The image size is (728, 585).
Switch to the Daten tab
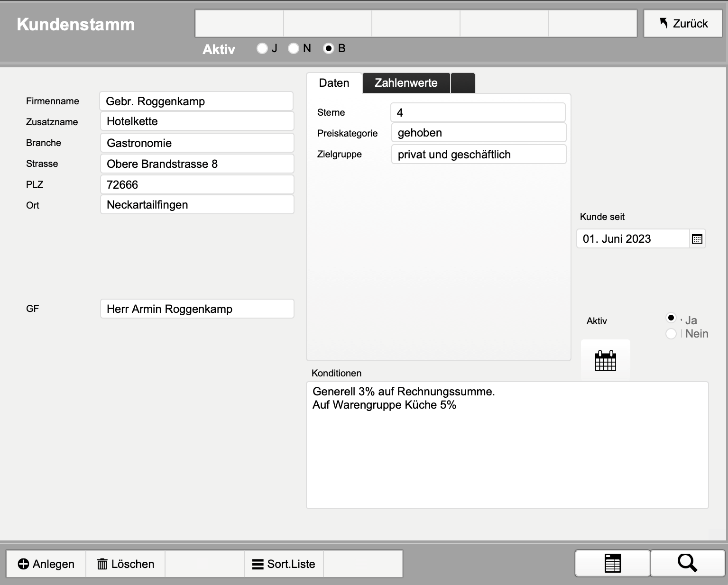(x=334, y=83)
